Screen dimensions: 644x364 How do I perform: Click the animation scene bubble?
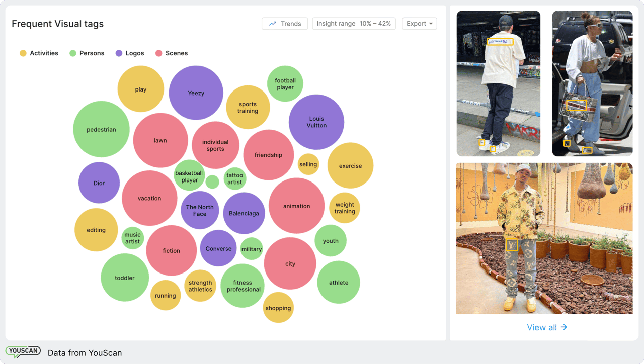(x=296, y=206)
